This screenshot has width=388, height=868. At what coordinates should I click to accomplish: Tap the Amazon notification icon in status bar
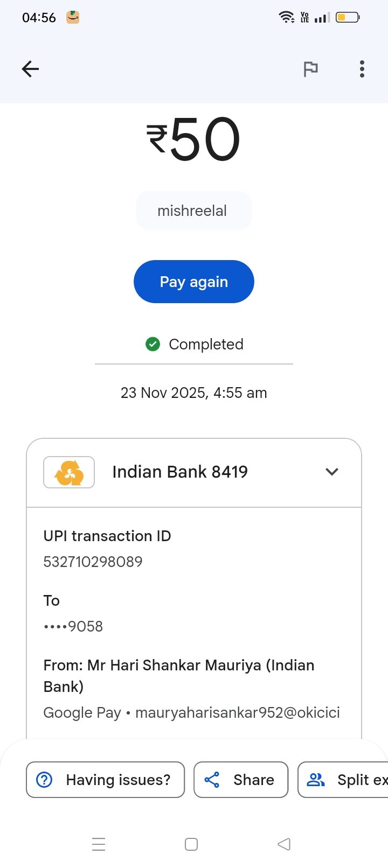(x=73, y=17)
